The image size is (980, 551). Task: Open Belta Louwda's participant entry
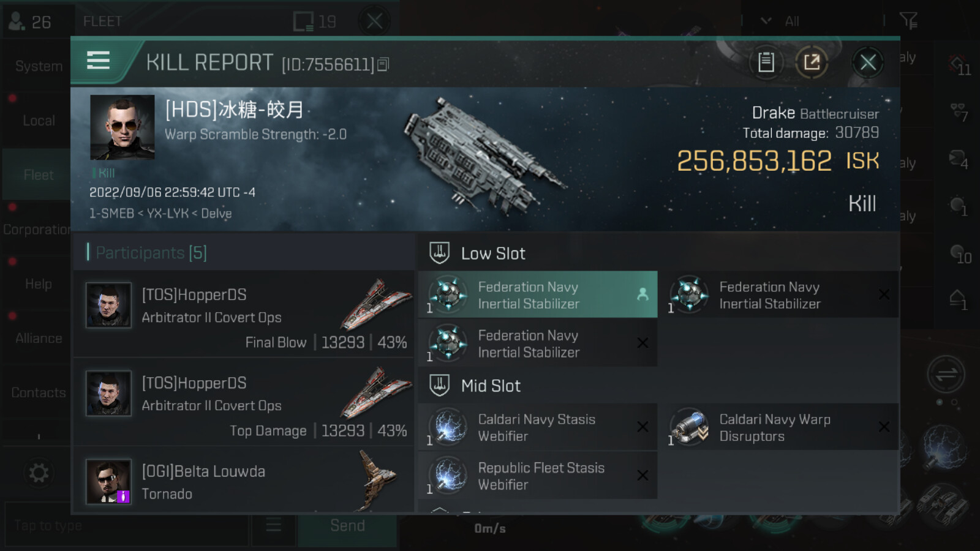(x=244, y=481)
